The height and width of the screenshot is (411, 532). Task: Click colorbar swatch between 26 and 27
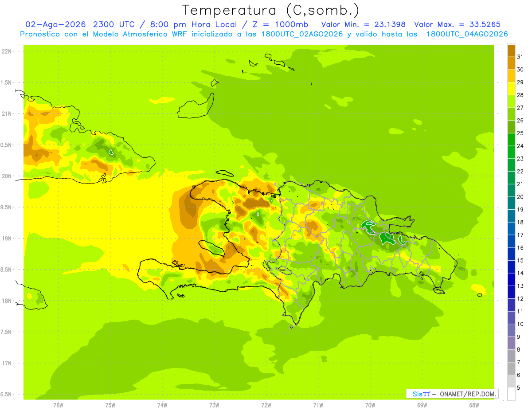pos(511,114)
